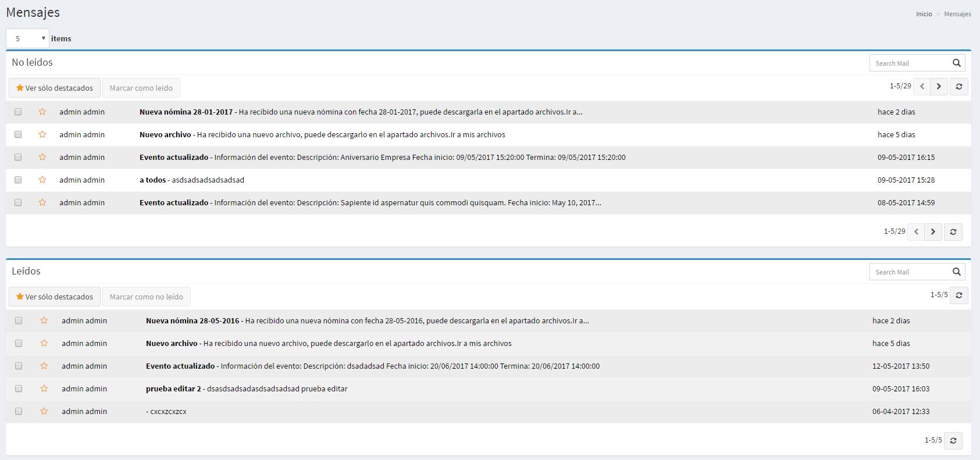The height and width of the screenshot is (460, 980).
Task: Star the 'prueba editar 2' message
Action: point(44,388)
